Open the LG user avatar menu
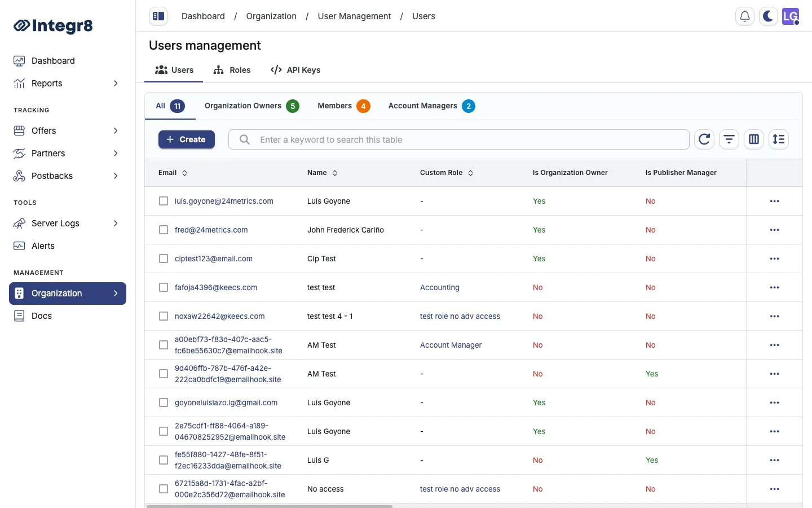Viewport: 812px width, 508px height. [791, 16]
